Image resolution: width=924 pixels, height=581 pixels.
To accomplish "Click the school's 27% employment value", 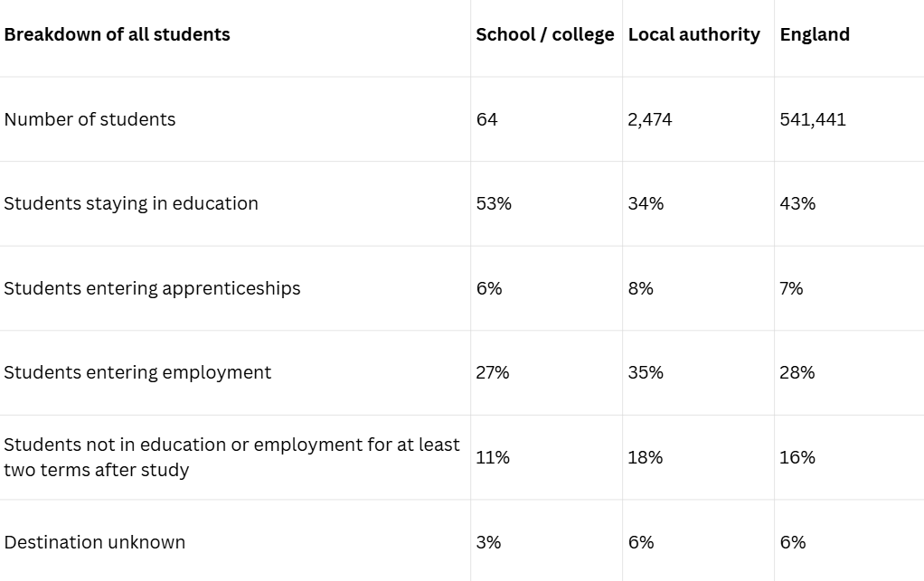I will tap(493, 372).
